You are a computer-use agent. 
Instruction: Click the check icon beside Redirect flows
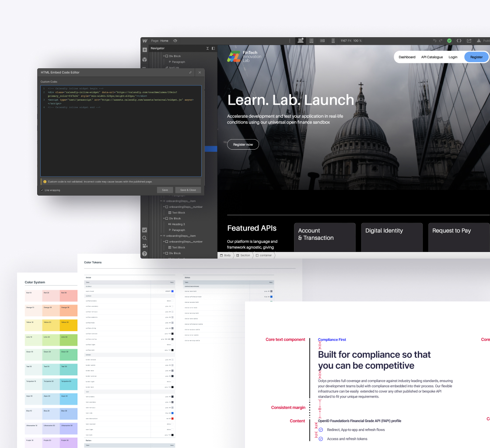click(321, 430)
